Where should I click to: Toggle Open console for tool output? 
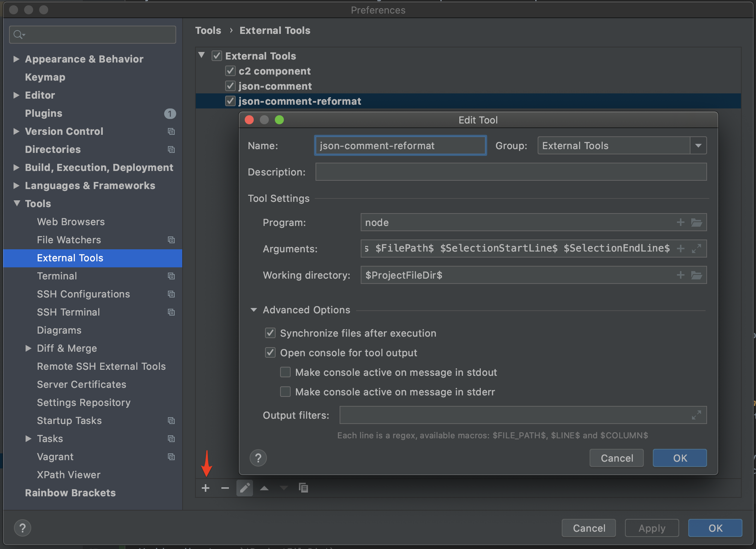tap(270, 352)
